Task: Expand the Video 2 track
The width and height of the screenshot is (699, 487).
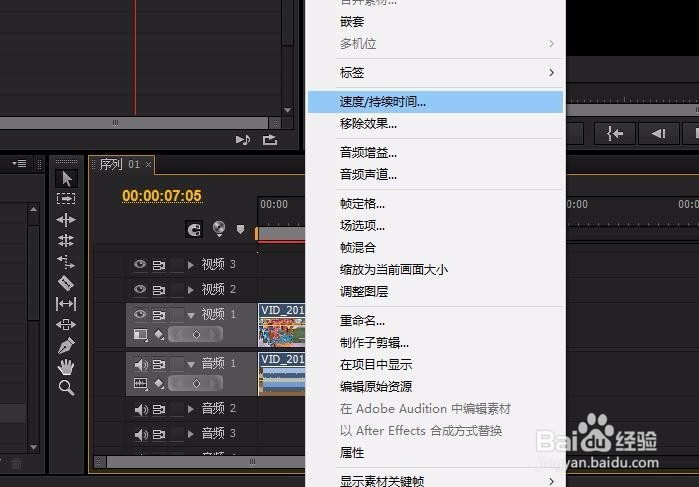Action: pyautogui.click(x=191, y=290)
